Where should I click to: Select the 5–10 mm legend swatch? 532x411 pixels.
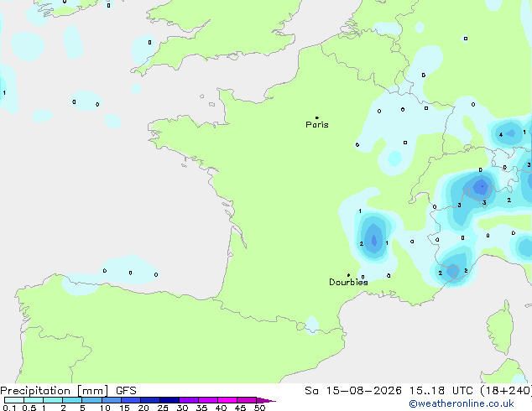[x=91, y=400]
